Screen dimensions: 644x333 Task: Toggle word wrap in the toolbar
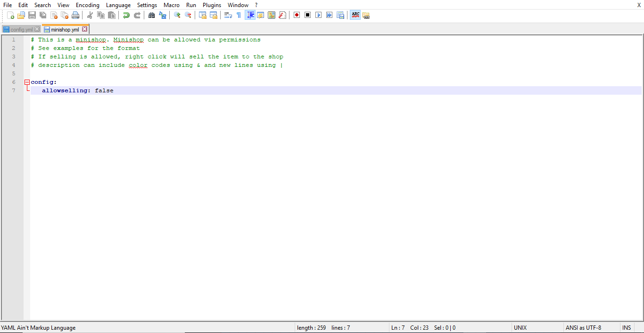[x=228, y=15]
